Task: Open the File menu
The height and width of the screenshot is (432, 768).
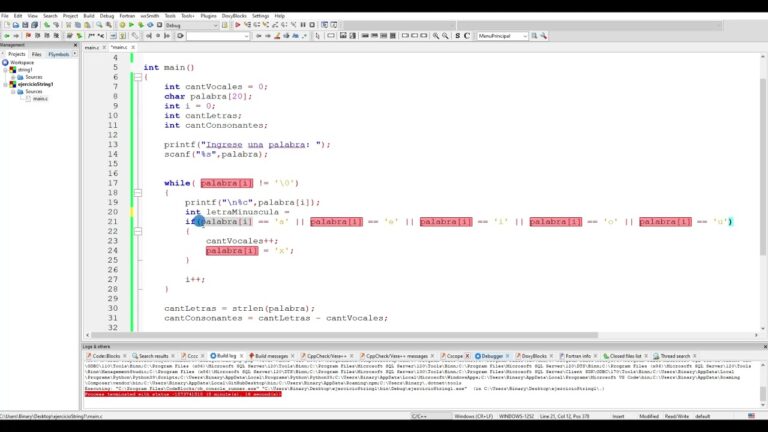Action: pos(5,16)
